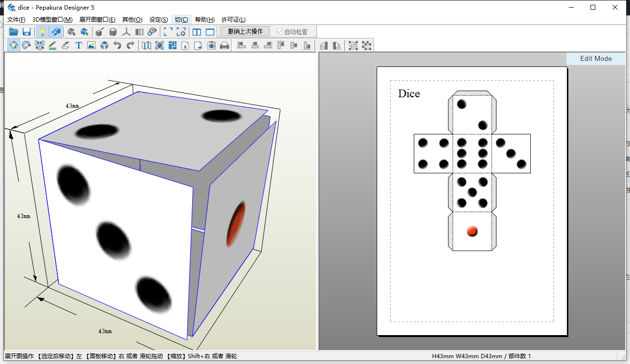Image resolution: width=630 pixels, height=364 pixels.
Task: Select the rotate parts tool
Action: pos(26,45)
